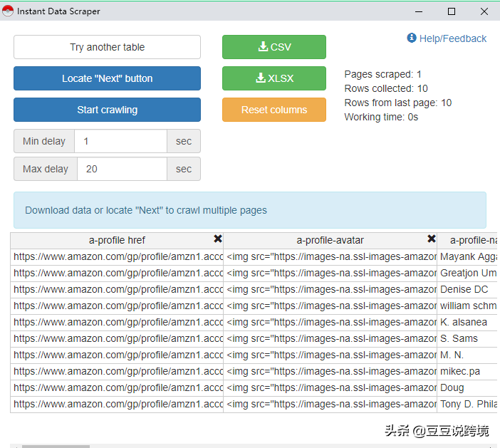This screenshot has height=448, width=500.
Task: Click the Mayank Agg name cell
Action: (467, 257)
